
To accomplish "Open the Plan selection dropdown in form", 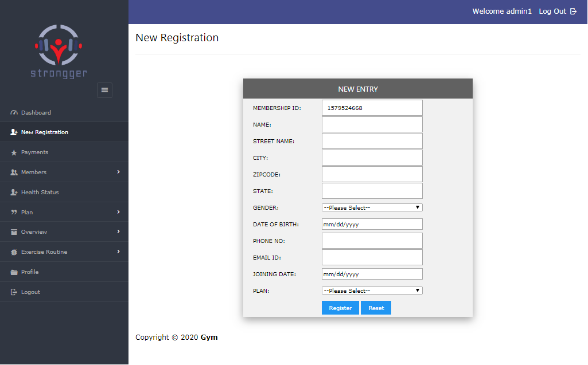I will [x=372, y=291].
